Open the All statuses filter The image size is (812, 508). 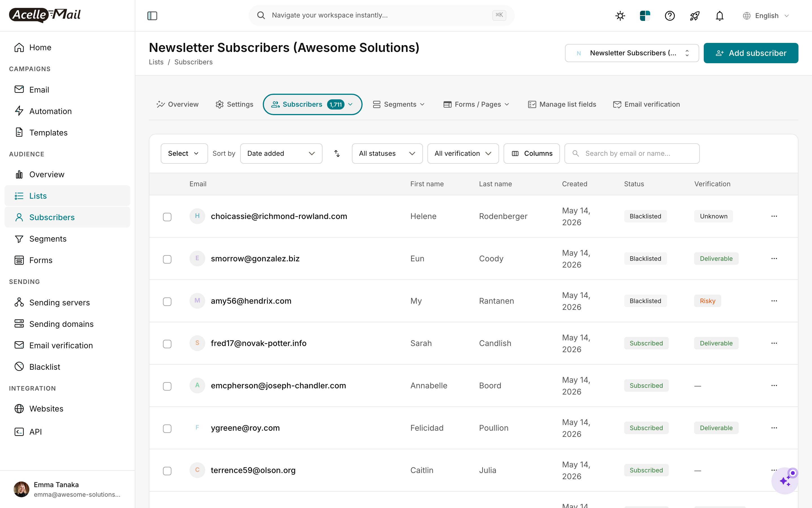point(387,154)
